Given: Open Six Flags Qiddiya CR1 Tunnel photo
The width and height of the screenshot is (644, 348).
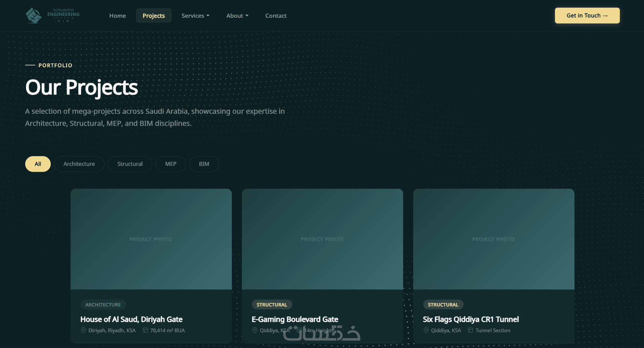Looking at the screenshot, I should 494,239.
